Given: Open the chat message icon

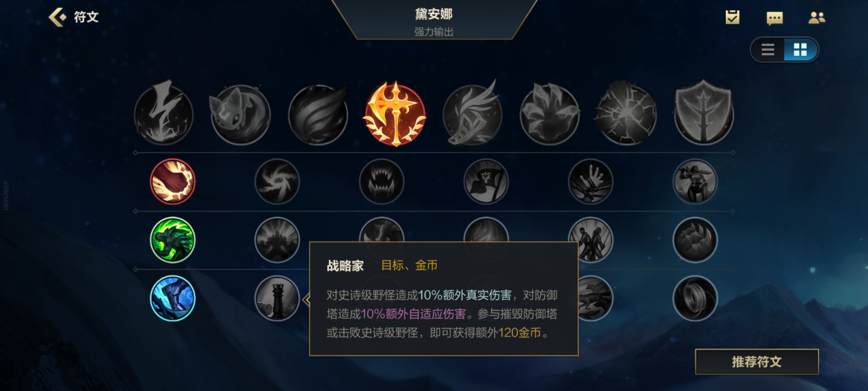Looking at the screenshot, I should point(775,18).
